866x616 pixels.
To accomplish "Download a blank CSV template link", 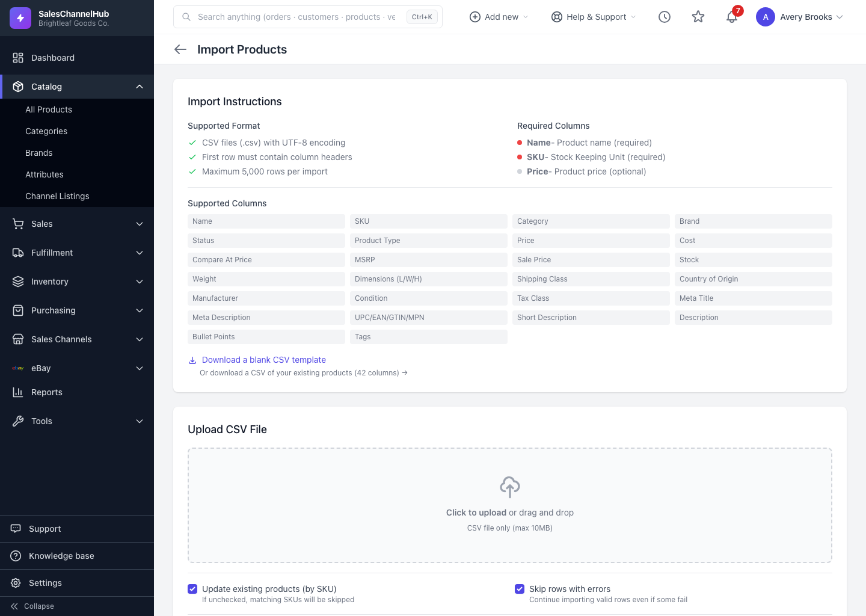I will point(264,360).
